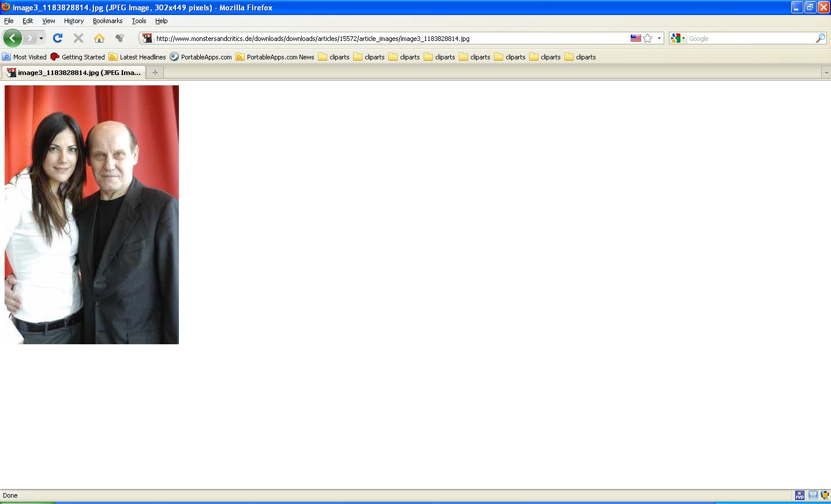831x504 pixels.
Task: Go to the Home page icon
Action: click(x=99, y=38)
